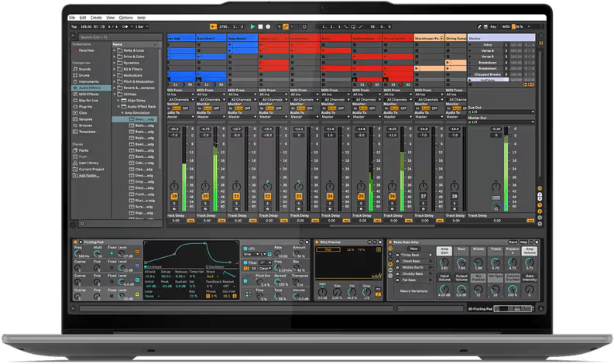Click the Key map mode button
Viewport: 614px width, 364px height.
(494, 26)
